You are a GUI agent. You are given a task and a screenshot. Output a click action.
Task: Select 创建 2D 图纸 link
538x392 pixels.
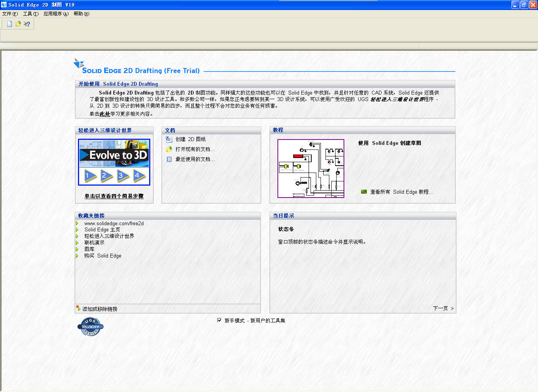point(191,140)
